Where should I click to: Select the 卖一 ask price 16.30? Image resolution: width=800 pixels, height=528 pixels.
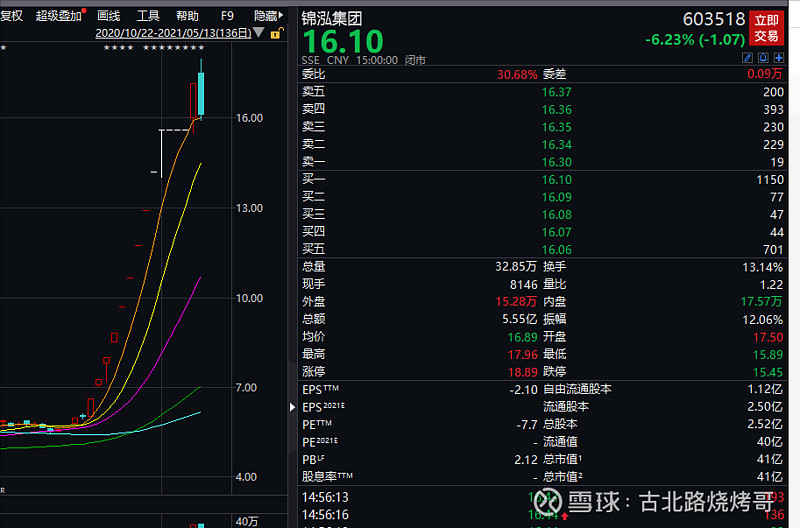click(x=557, y=162)
